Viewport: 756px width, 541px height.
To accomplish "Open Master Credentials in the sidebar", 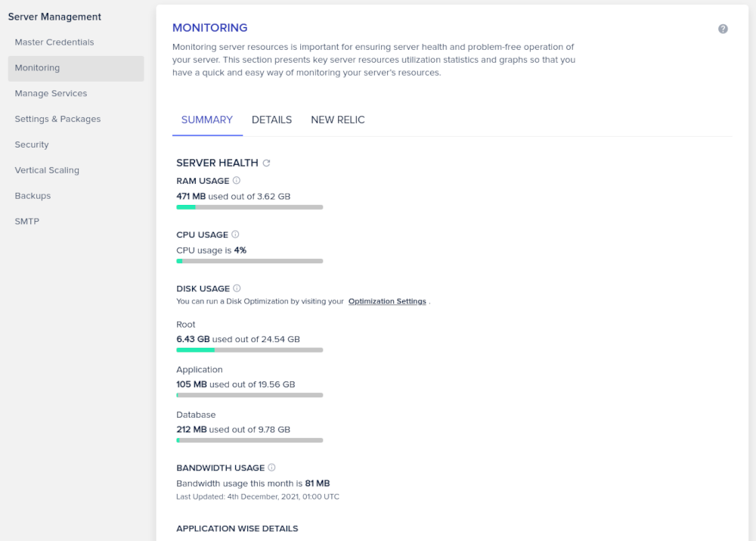I will 54,42.
